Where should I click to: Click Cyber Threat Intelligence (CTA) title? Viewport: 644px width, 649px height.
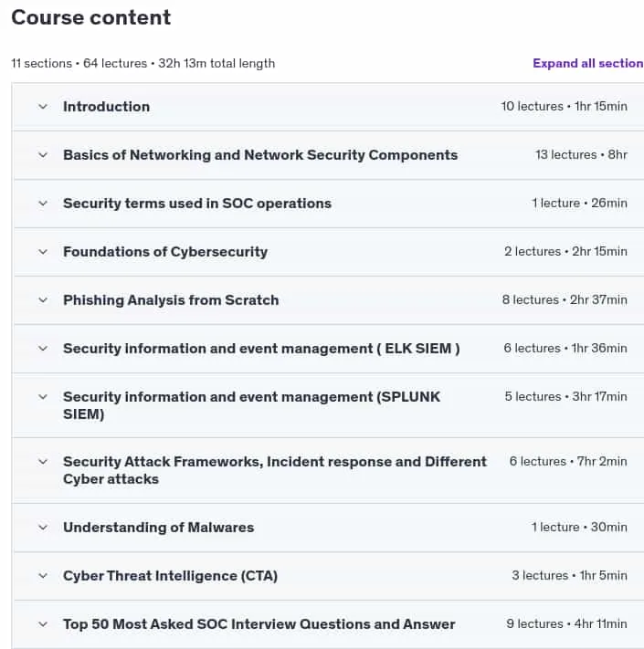point(170,576)
